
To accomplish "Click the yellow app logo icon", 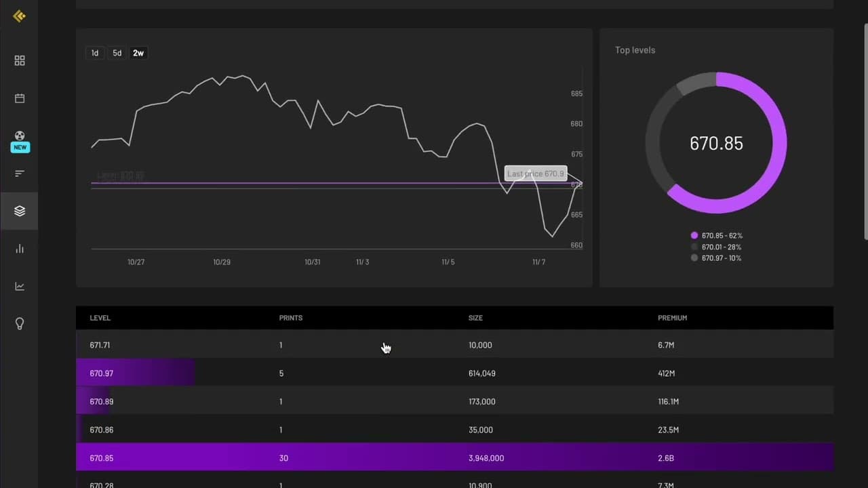I will tap(20, 16).
